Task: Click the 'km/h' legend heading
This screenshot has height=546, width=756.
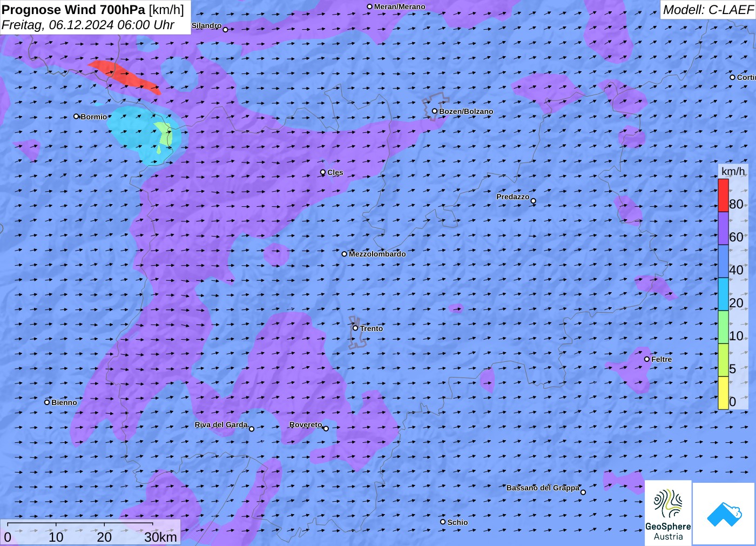Action: [733, 171]
